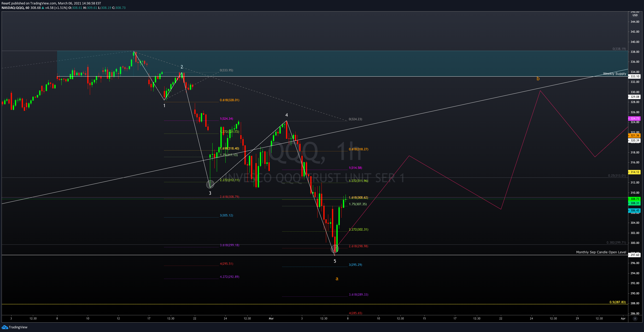Select the orange 321.36 price tag
644x332 pixels.
pos(634,135)
